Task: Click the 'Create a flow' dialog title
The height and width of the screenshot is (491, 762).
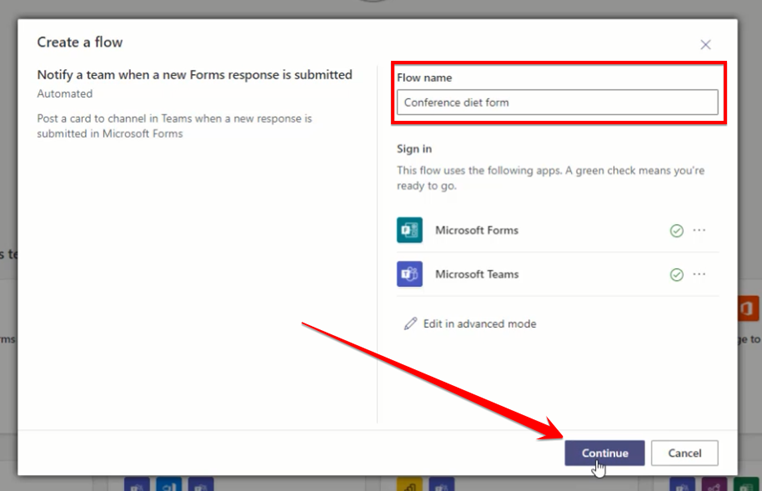Action: pyautogui.click(x=80, y=42)
